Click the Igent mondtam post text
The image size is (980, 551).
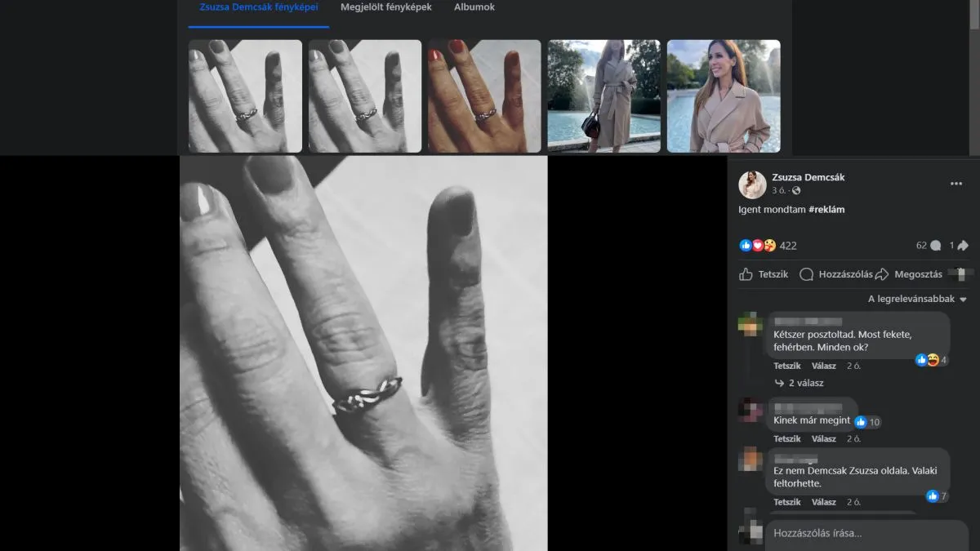tap(772, 210)
